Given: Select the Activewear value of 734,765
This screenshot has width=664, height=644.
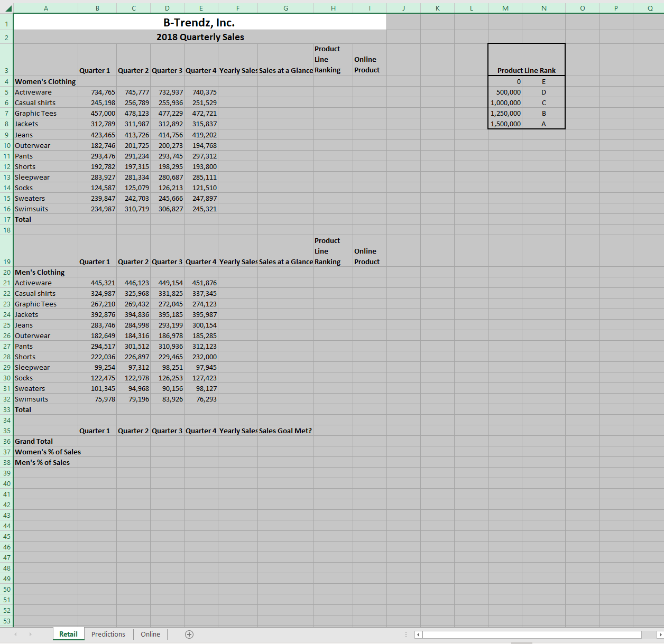Looking at the screenshot, I should (97, 92).
